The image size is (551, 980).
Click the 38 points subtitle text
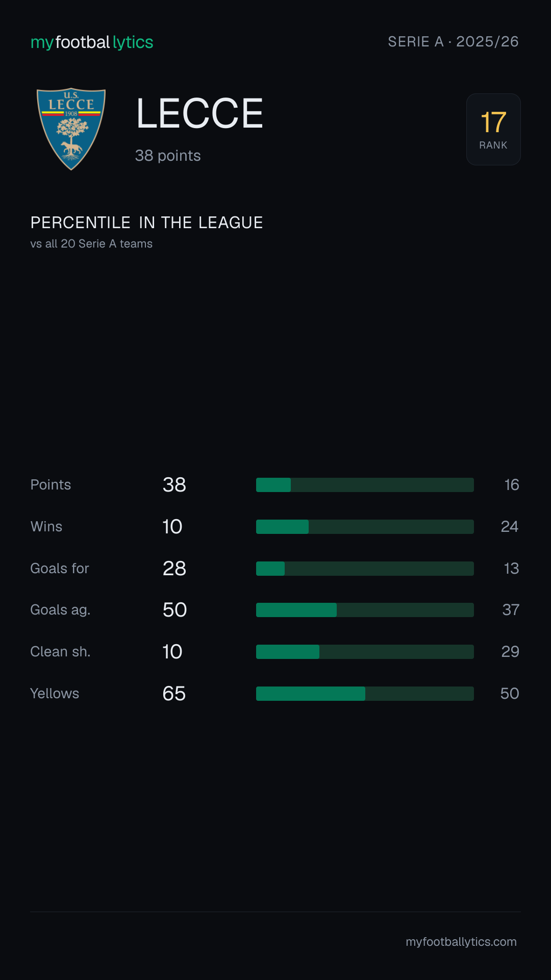(168, 156)
